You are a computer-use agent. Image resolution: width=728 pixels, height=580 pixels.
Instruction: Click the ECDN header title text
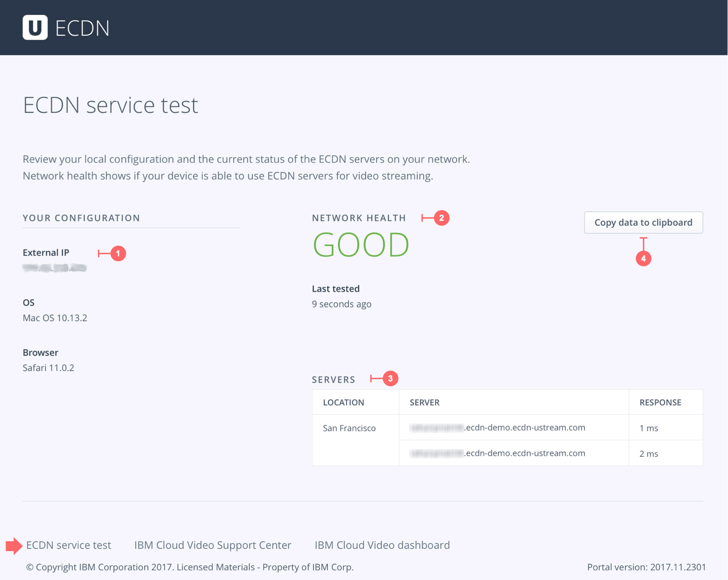pyautogui.click(x=82, y=28)
